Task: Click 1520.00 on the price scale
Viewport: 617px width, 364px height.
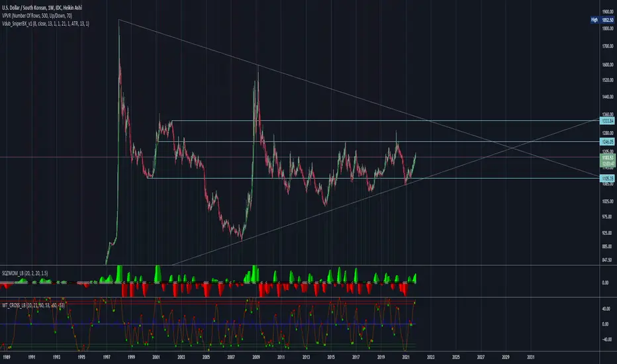Action: [x=608, y=80]
